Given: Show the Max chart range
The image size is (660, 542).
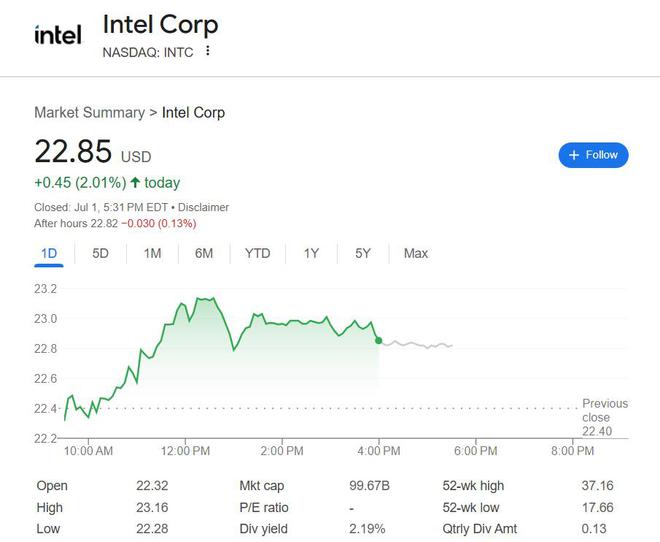Looking at the screenshot, I should point(415,253).
